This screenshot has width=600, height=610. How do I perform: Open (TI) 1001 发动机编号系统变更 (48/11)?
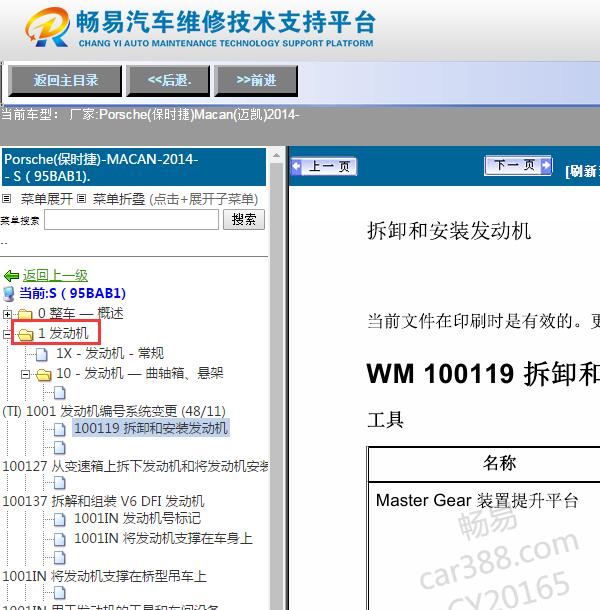click(x=114, y=411)
